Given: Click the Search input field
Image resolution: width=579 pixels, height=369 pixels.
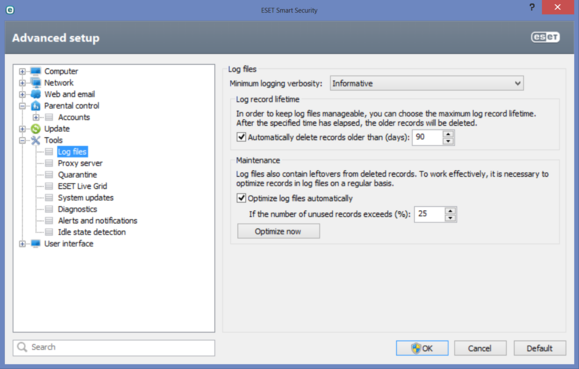Looking at the screenshot, I should (x=114, y=348).
